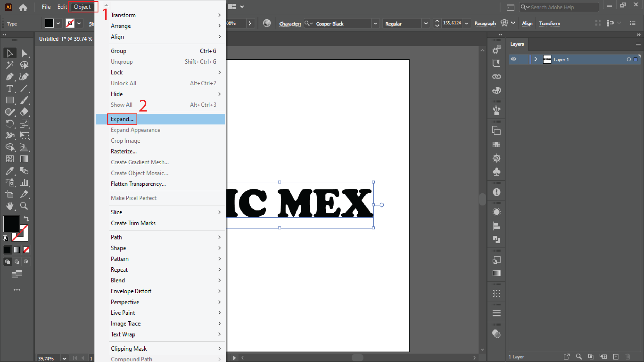Pick the Eyedropper tool
The height and width of the screenshot is (362, 644).
(10, 171)
